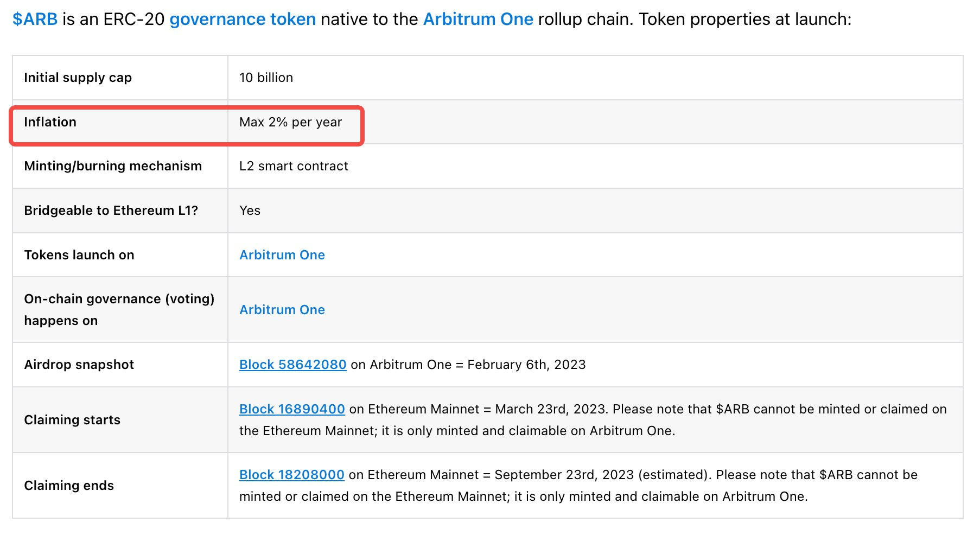Open Arbitrum One link in On-chain governance row
This screenshot has width=980, height=535.
pyautogui.click(x=282, y=310)
